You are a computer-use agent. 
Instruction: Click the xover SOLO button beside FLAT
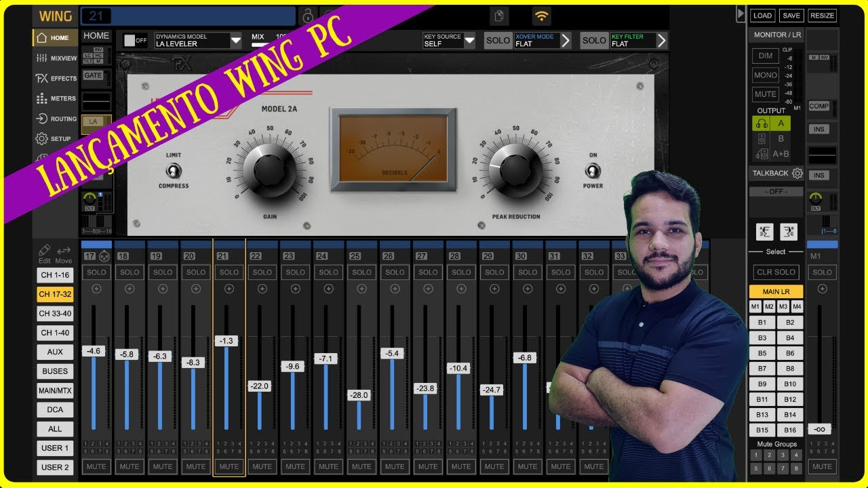[498, 41]
